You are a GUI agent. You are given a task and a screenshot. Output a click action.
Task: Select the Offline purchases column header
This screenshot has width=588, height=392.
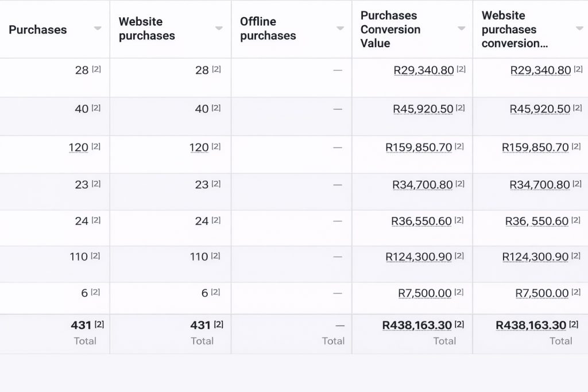click(x=268, y=29)
